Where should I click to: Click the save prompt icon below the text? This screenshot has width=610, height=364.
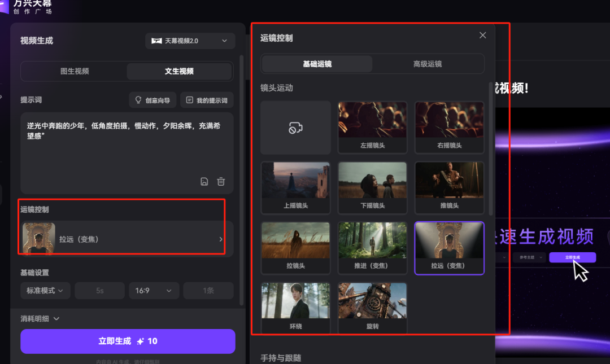pyautogui.click(x=204, y=181)
